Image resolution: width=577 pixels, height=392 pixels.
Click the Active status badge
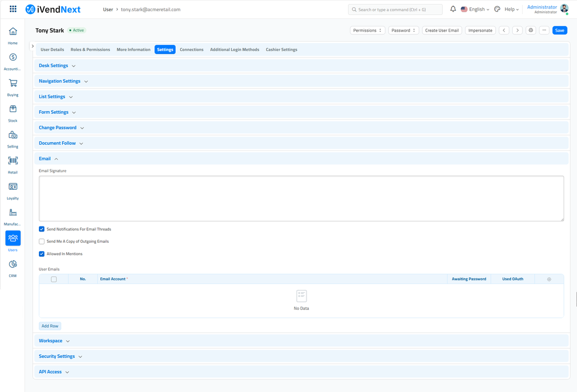click(x=77, y=30)
